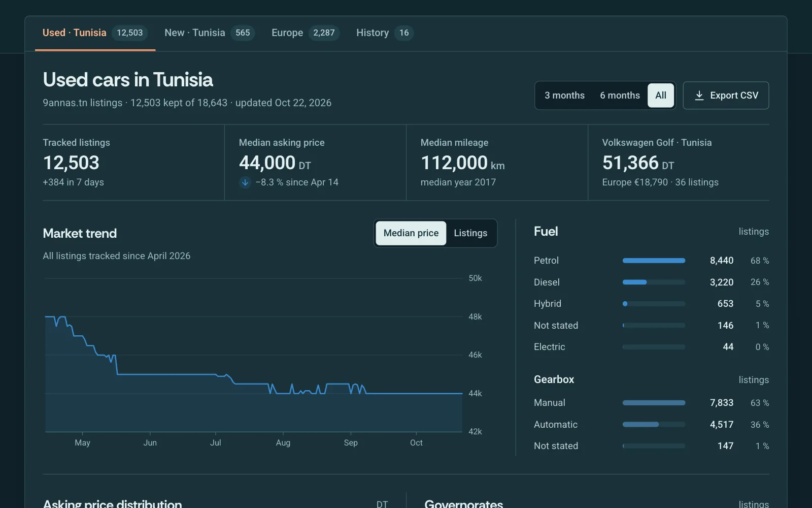Click the Automatic count 4,517
812x508 pixels.
click(722, 424)
